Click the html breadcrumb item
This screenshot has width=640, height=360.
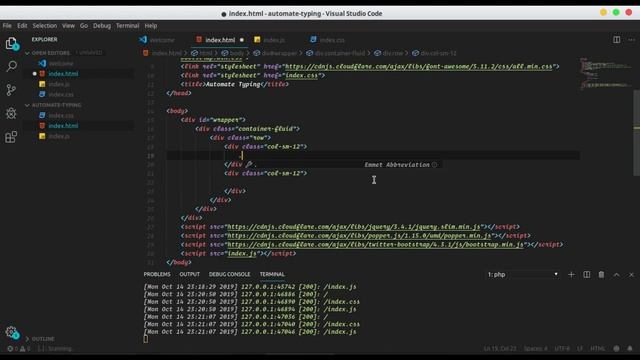pyautogui.click(x=202, y=53)
